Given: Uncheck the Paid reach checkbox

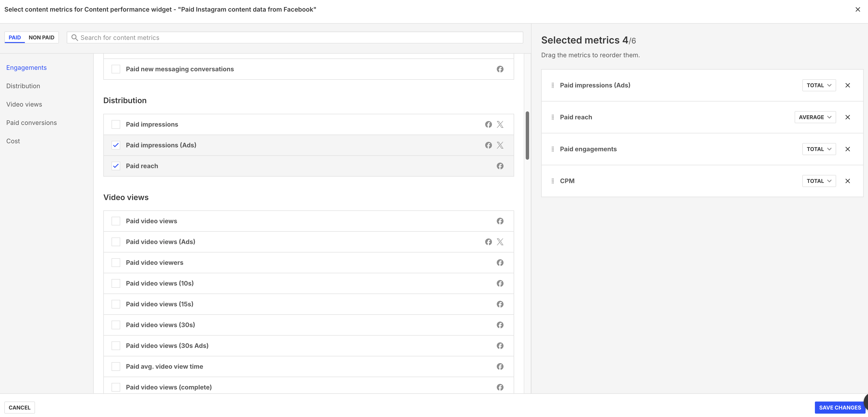Looking at the screenshot, I should (x=116, y=166).
